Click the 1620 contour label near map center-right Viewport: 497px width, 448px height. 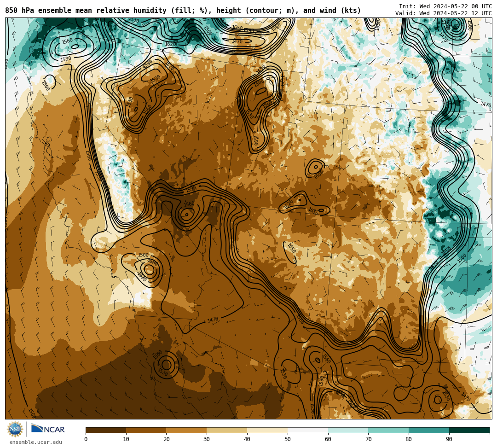pos(288,204)
